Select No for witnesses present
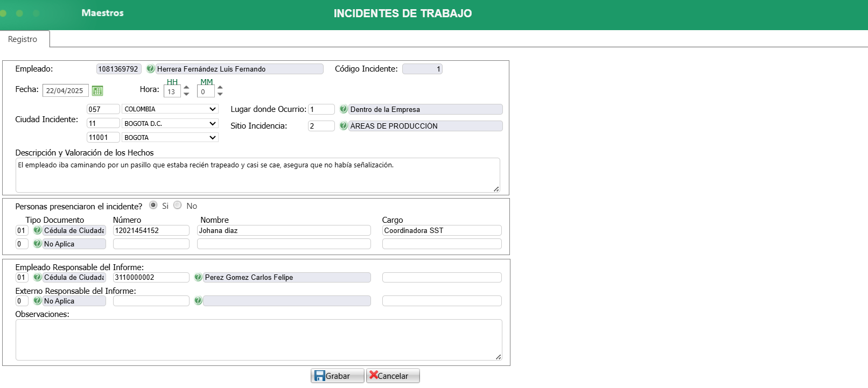 pos(178,205)
